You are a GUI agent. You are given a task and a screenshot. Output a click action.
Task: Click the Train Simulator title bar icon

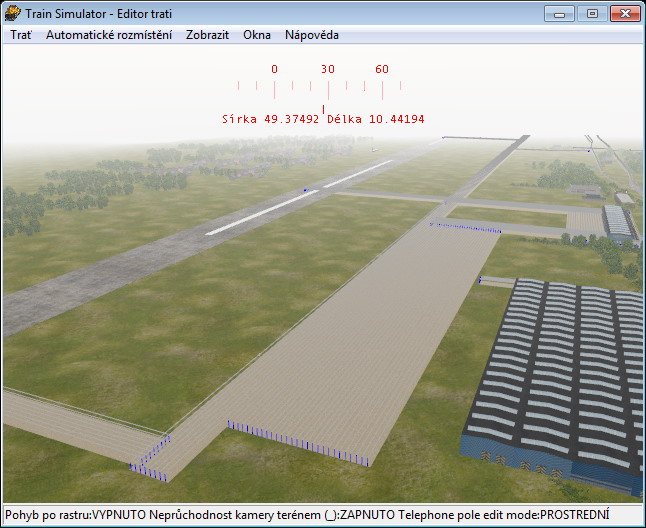tap(12, 14)
